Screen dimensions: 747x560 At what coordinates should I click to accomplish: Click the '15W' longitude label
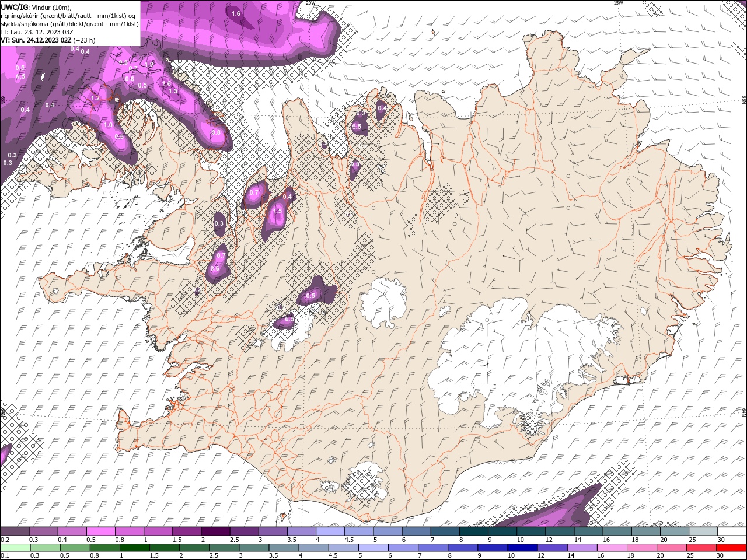[619, 3]
